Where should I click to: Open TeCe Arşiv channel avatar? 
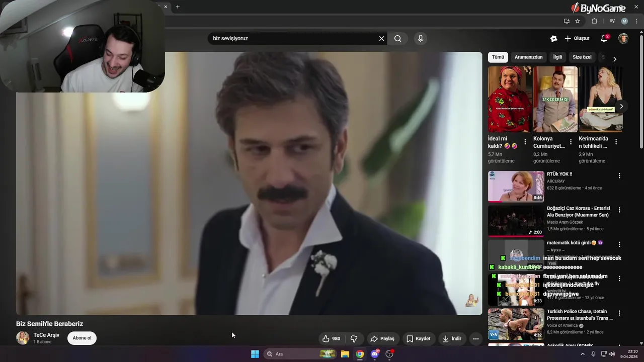click(x=23, y=338)
